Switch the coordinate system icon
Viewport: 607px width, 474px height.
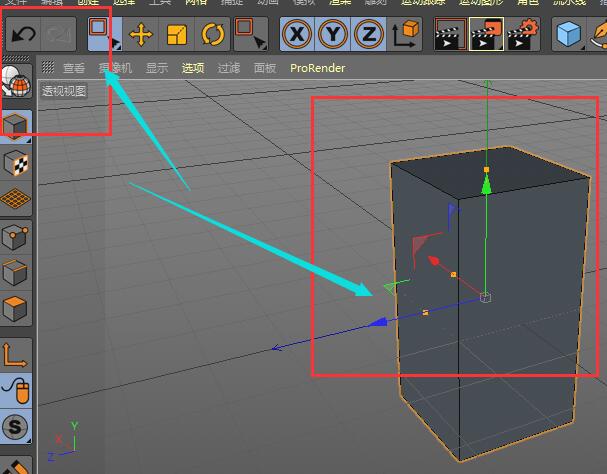[406, 36]
